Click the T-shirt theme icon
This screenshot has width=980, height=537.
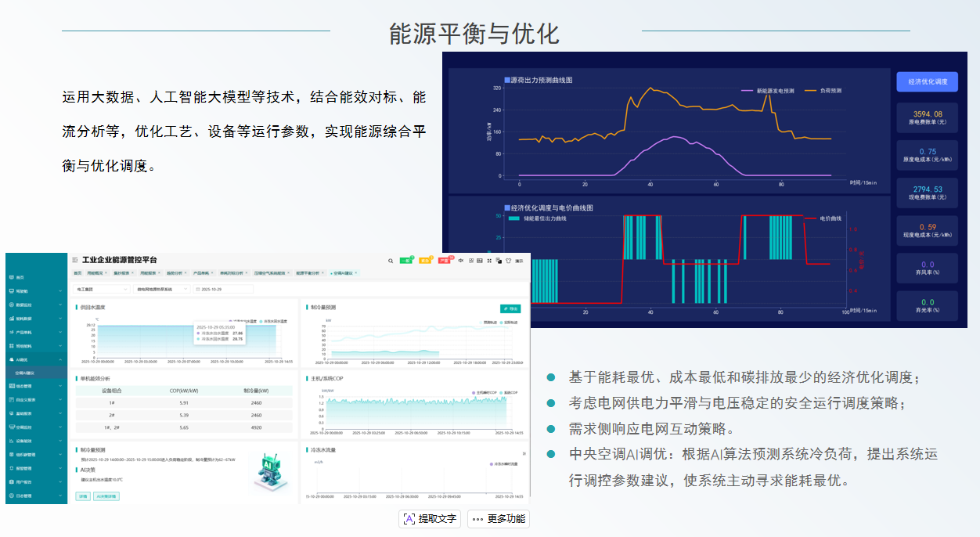pos(507,261)
